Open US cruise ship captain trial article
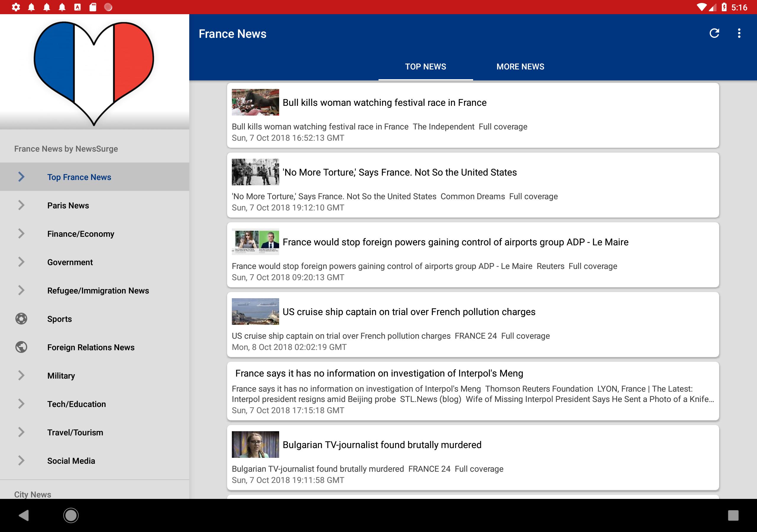Viewport: 757px width, 532px height. click(x=473, y=324)
